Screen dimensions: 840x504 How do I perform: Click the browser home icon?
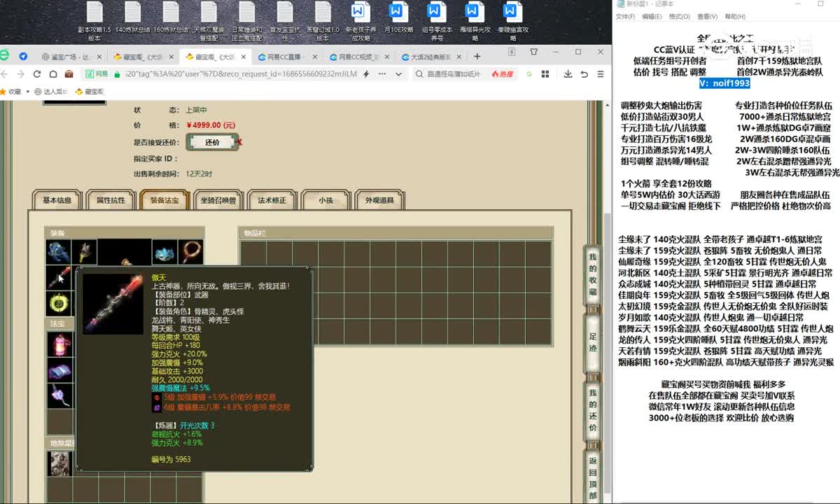coord(53,74)
